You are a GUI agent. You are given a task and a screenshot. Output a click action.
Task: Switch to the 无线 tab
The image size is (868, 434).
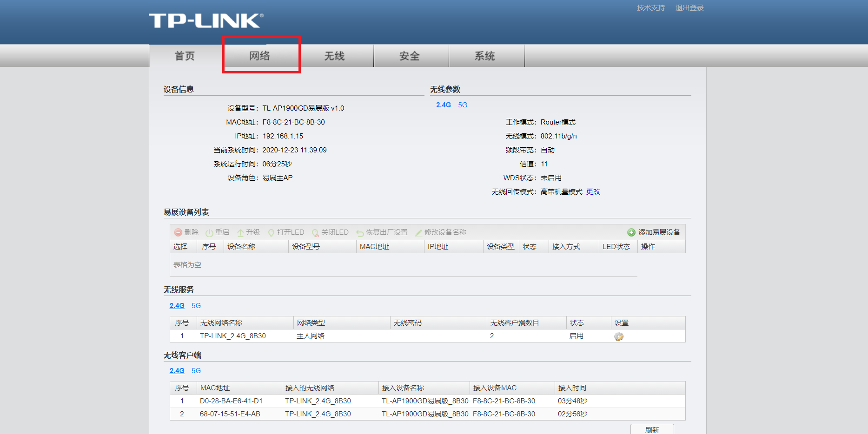point(336,55)
